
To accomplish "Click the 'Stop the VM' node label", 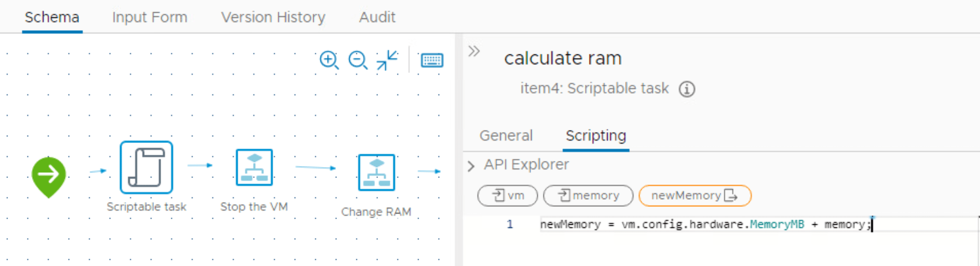I will (254, 207).
